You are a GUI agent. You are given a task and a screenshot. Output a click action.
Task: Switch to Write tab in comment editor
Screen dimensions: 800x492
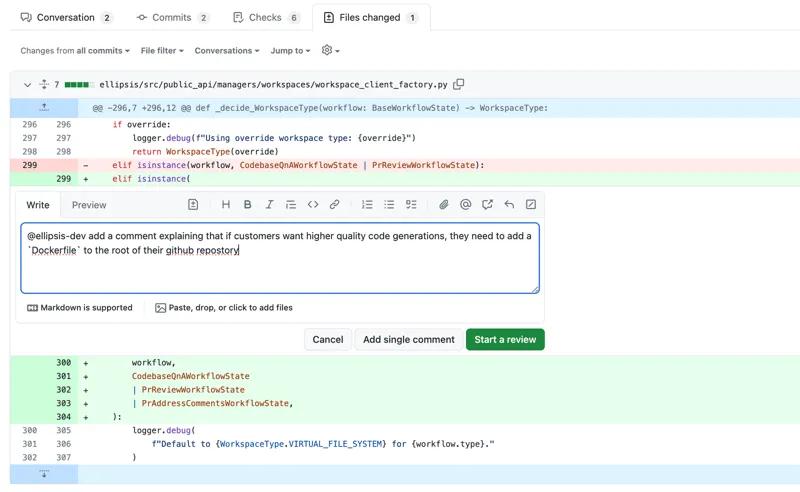coord(38,205)
